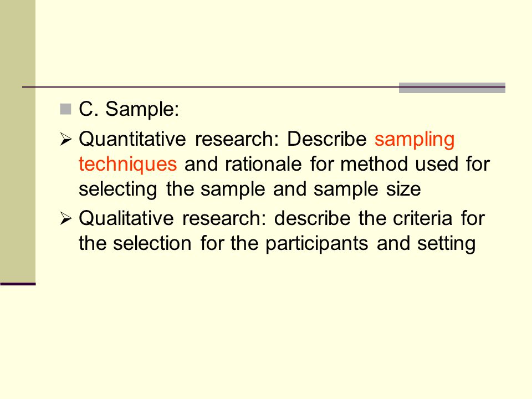
Task: Click the red word 'techniques'
Action: (127, 165)
